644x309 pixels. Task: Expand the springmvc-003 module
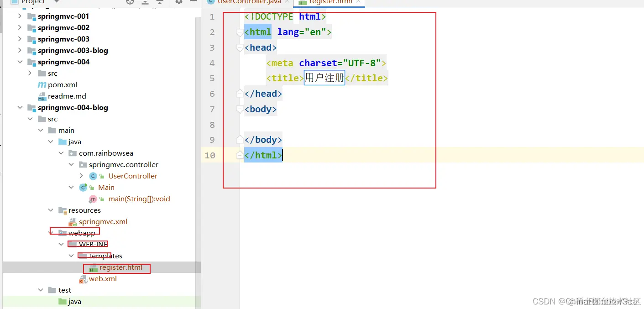(x=20, y=39)
